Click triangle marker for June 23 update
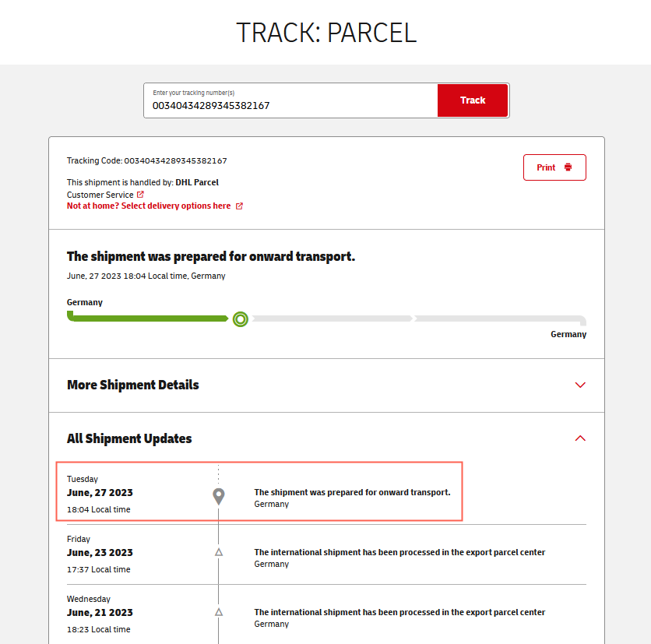The image size is (651, 644). click(x=219, y=552)
